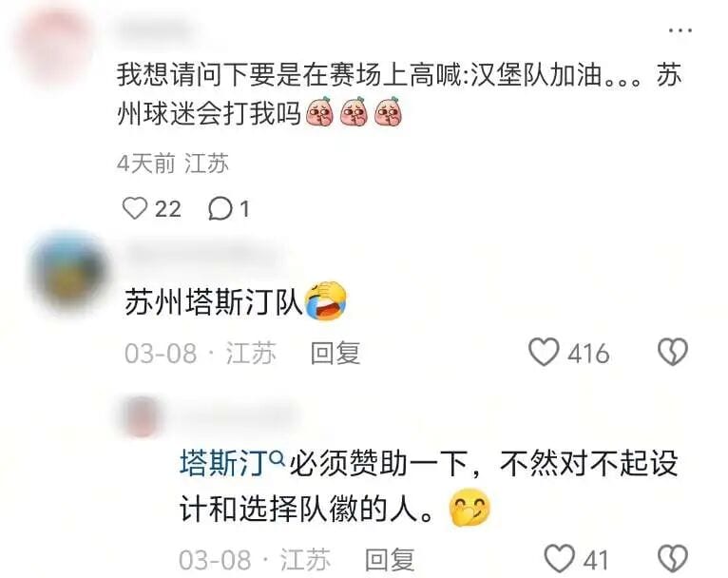Dislike the 苏州塔斯汀队 comment with broken heart
This screenshot has height=578, width=728.
click(673, 352)
